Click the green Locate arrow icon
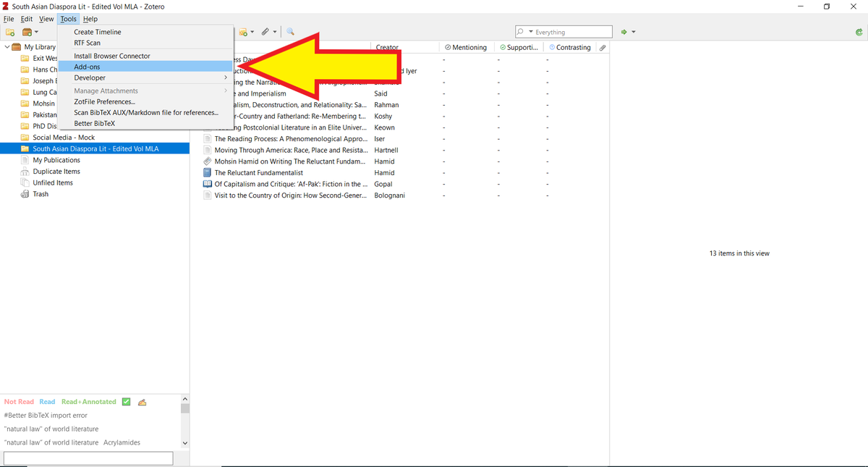Image resolution: width=868 pixels, height=467 pixels. [x=624, y=32]
